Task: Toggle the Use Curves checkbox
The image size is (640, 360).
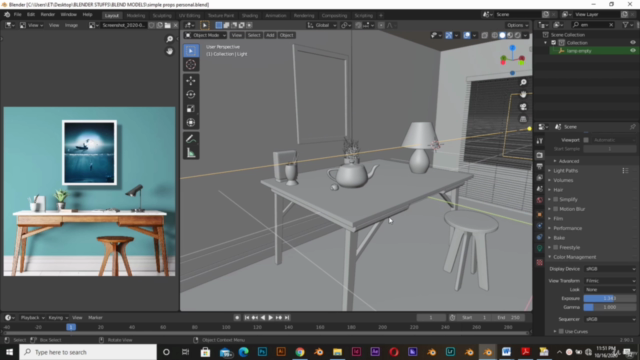Action: coord(561,331)
